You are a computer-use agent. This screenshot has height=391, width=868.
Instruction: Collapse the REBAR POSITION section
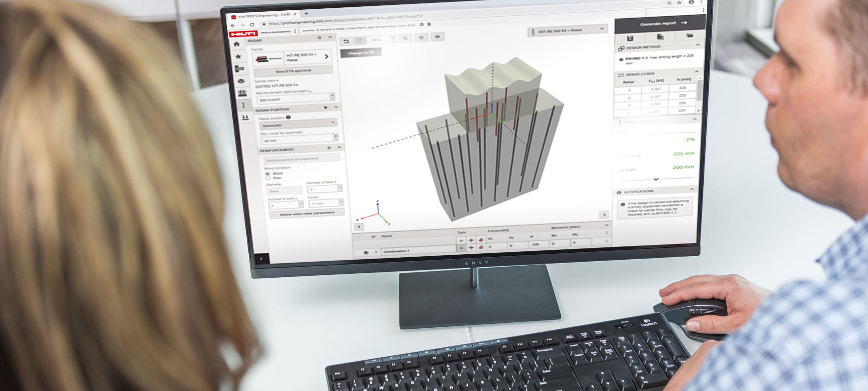(336, 107)
